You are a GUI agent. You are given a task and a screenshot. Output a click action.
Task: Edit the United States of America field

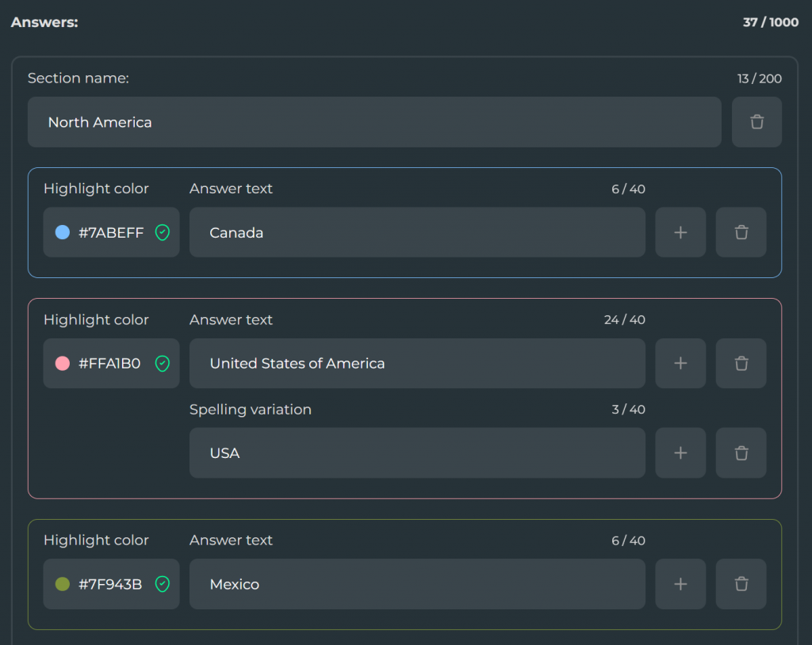click(416, 363)
